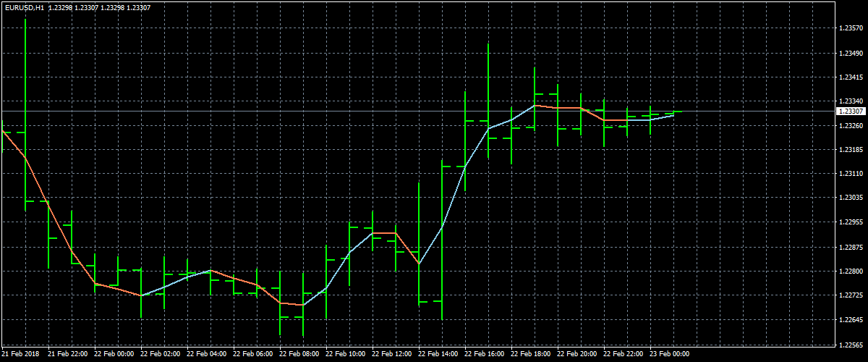
Task: Click the 22 Feb 16:00 time label
Action: (484, 355)
